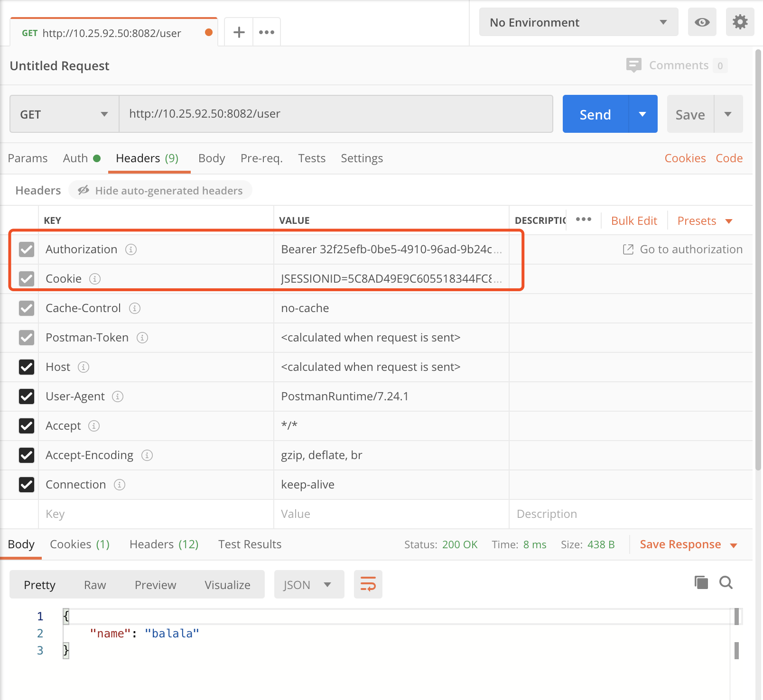Click info icon next to Authorization header
Viewport: 763px width, 700px height.
[x=131, y=249]
